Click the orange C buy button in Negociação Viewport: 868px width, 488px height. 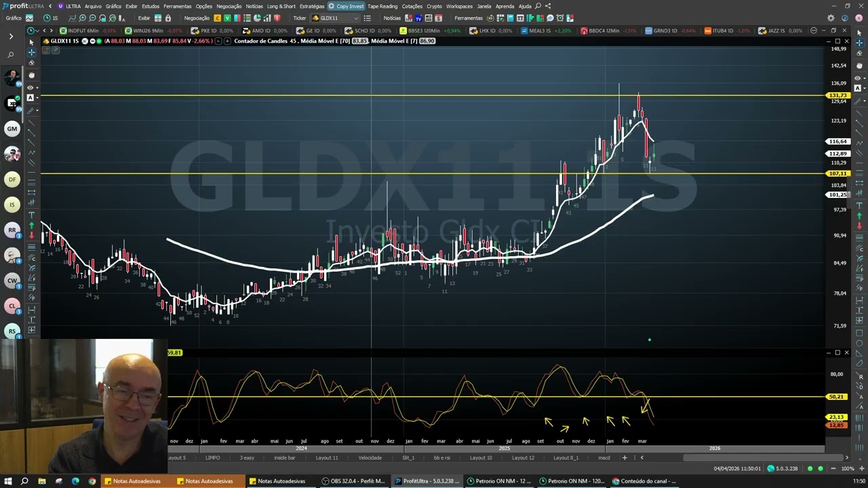pyautogui.click(x=217, y=18)
